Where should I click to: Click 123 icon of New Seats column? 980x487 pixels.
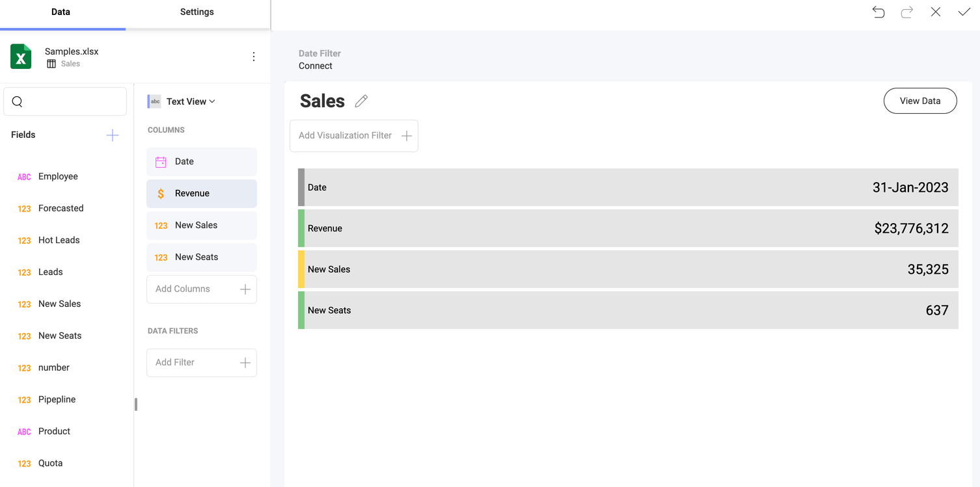click(161, 257)
